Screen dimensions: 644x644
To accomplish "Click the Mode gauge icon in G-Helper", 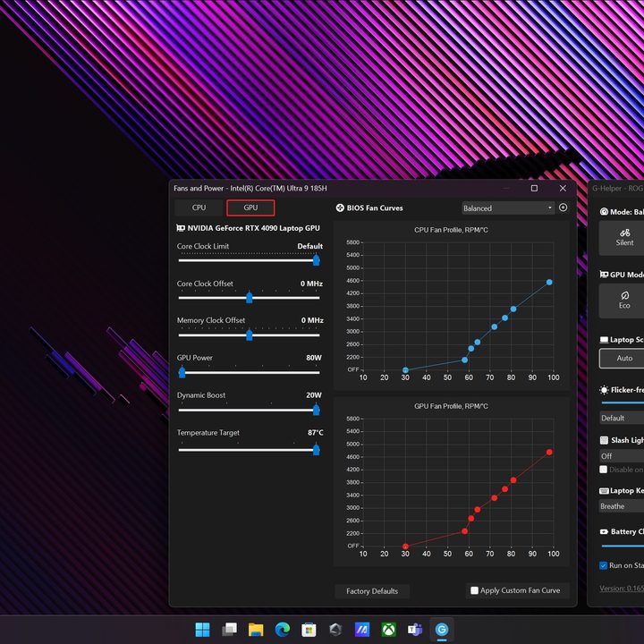I will coord(604,212).
